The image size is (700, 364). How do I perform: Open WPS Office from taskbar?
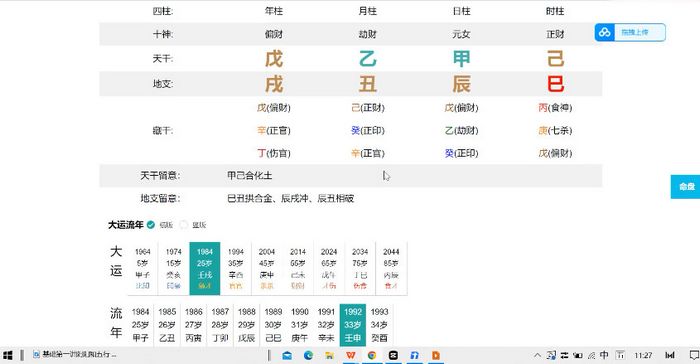point(351,356)
